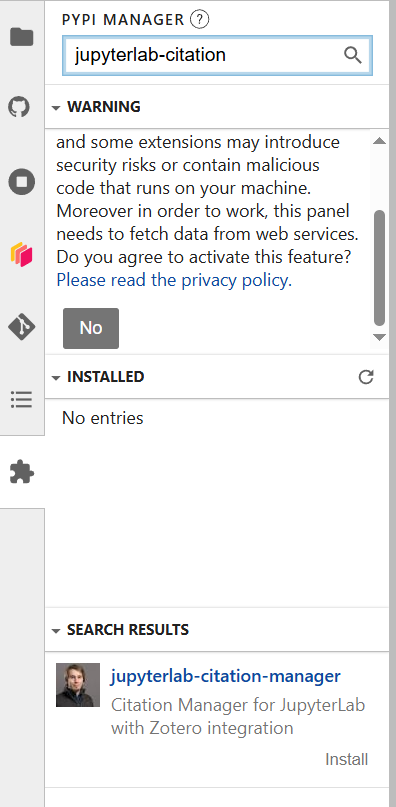
Task: Collapse the WARNING section
Action: [x=96, y=107]
